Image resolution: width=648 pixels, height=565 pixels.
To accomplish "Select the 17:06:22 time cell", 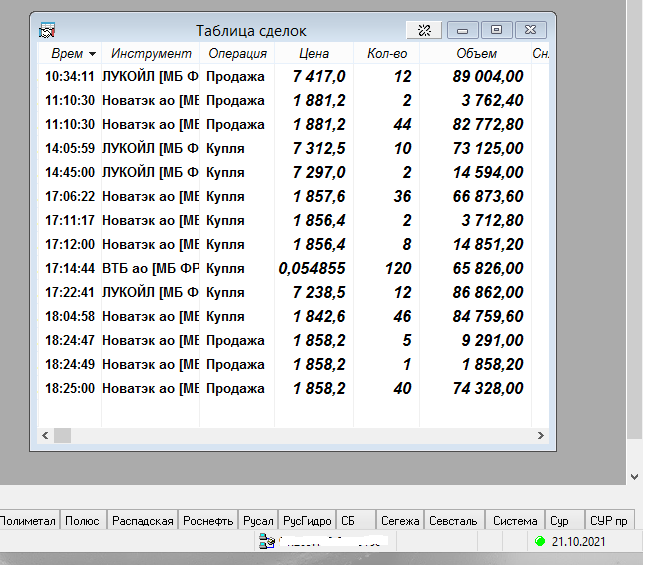I will tap(70, 196).
